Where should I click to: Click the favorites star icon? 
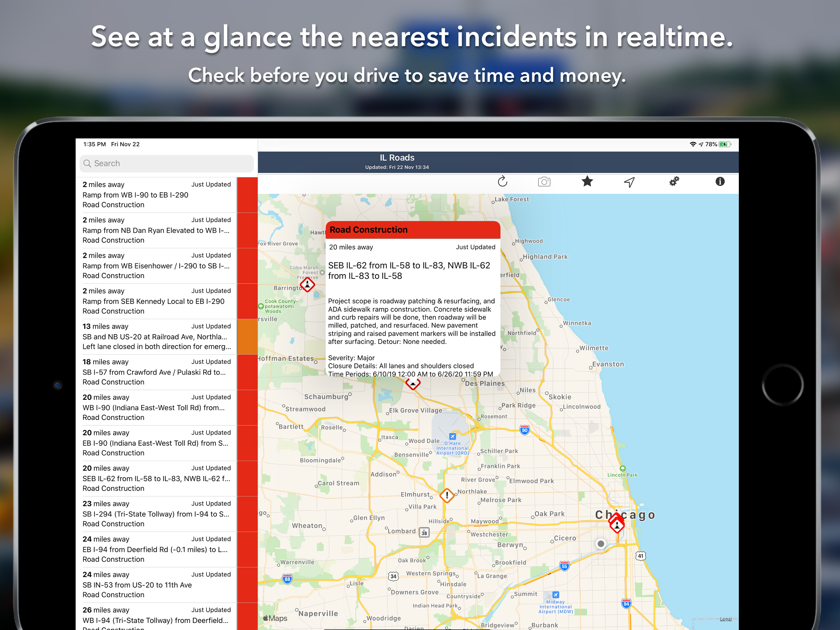click(x=587, y=181)
